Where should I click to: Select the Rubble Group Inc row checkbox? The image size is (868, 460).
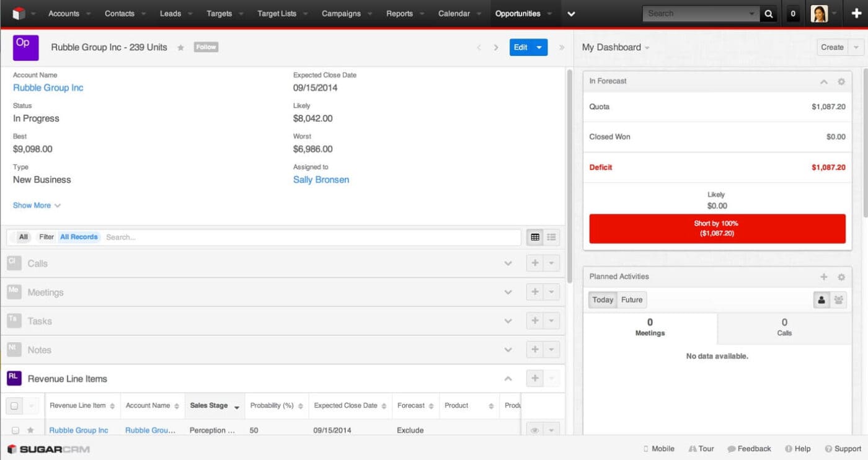coord(15,430)
